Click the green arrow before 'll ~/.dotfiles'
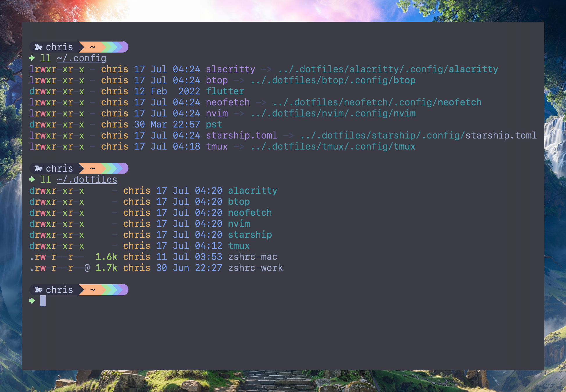The image size is (566, 392). (32, 179)
